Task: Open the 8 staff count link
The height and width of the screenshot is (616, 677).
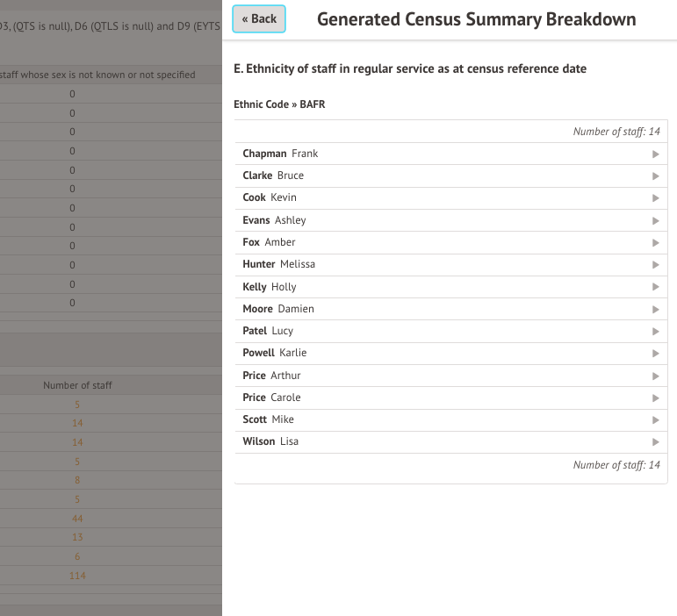Action: click(77, 480)
